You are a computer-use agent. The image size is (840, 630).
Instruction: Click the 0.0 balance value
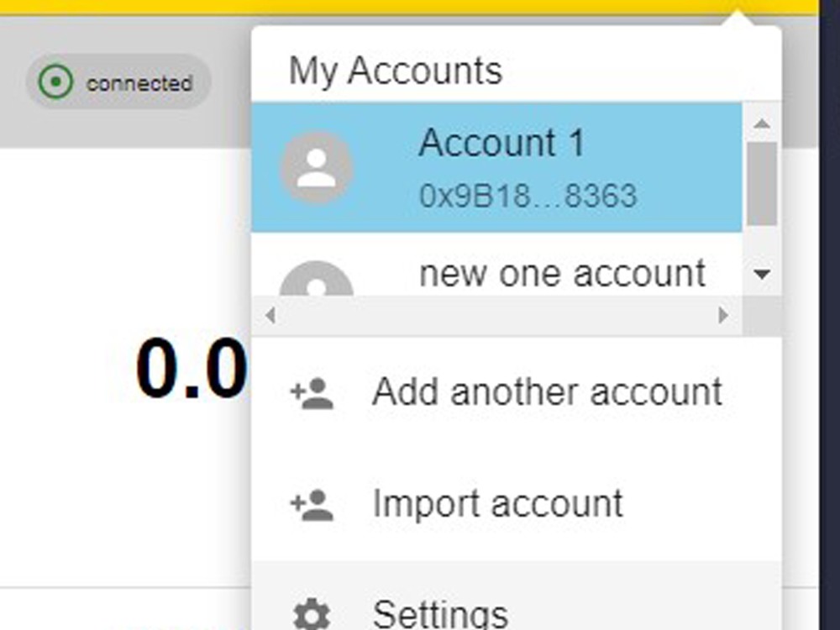[192, 369]
